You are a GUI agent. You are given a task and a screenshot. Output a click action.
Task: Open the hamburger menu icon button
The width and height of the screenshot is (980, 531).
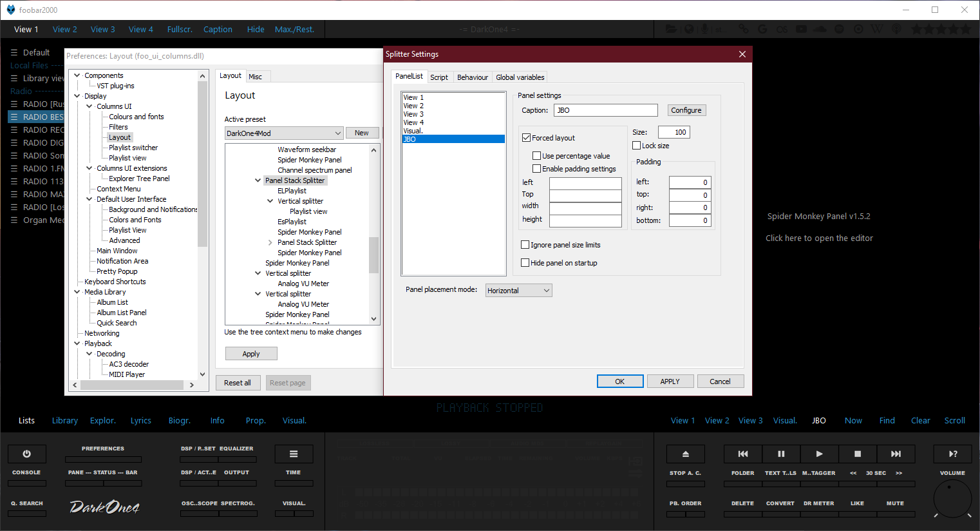click(294, 454)
